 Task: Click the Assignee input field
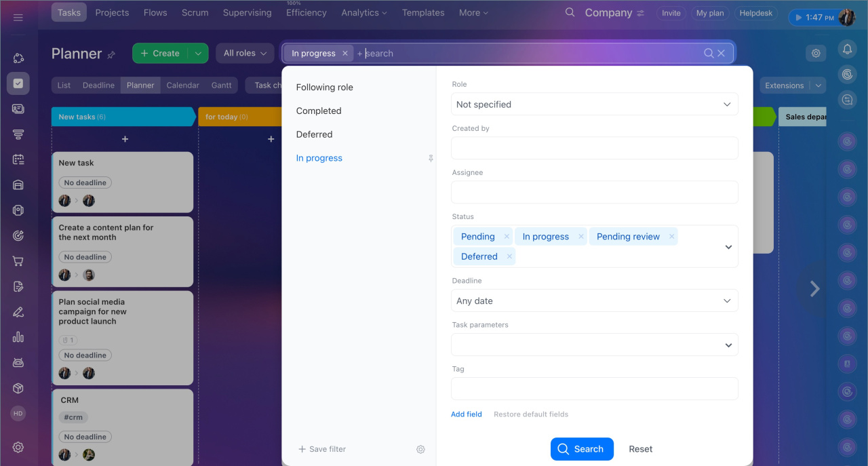coord(594,192)
